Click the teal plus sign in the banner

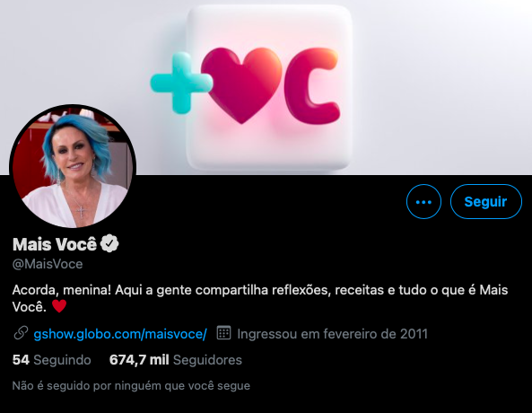pos(181,83)
